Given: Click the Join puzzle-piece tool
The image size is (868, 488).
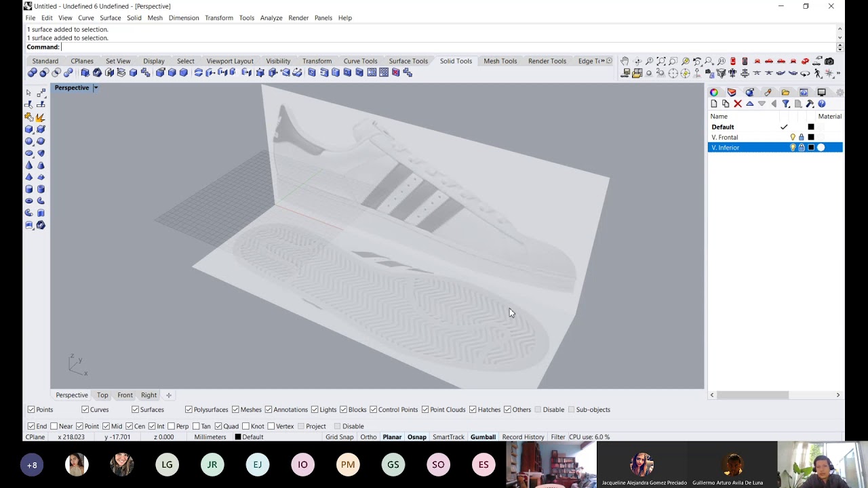Looking at the screenshot, I should 28,117.
